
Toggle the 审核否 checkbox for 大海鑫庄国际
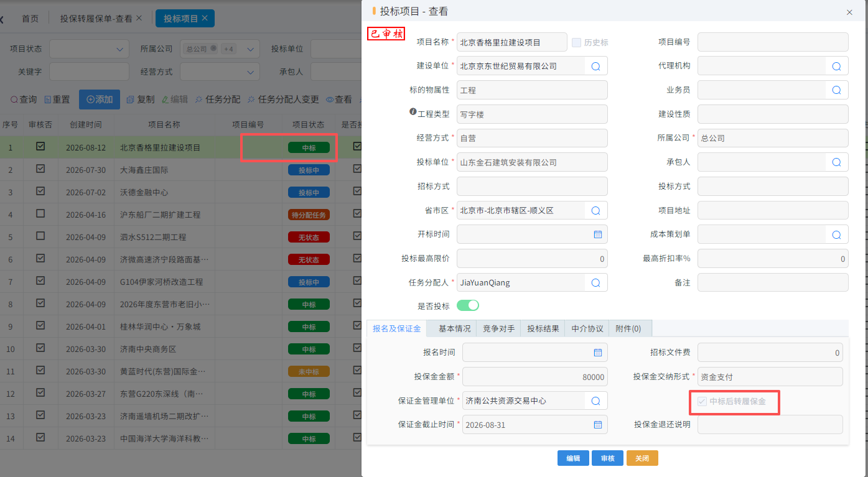pyautogui.click(x=40, y=169)
